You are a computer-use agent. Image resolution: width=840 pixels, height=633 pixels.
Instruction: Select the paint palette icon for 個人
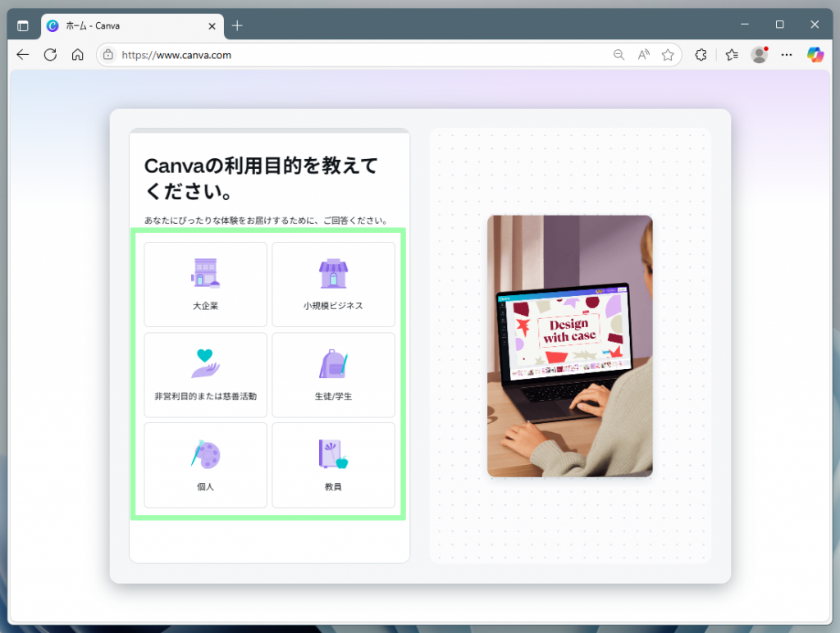(x=205, y=454)
